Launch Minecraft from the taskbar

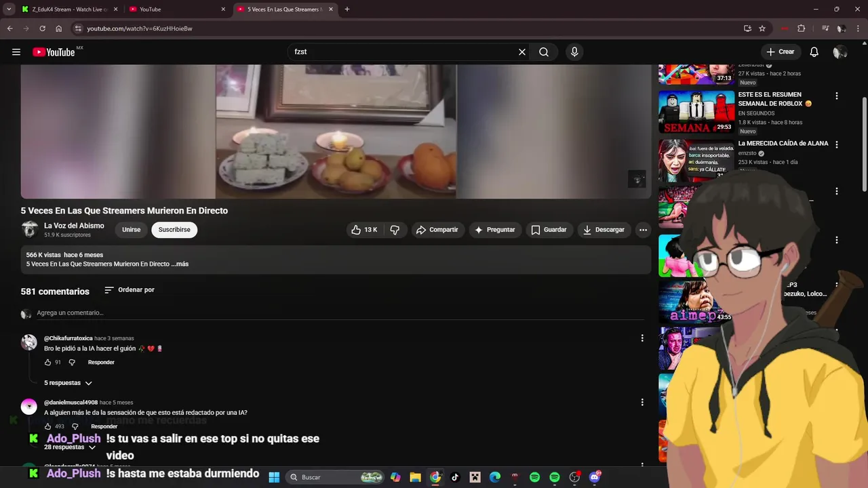pyautogui.click(x=475, y=477)
